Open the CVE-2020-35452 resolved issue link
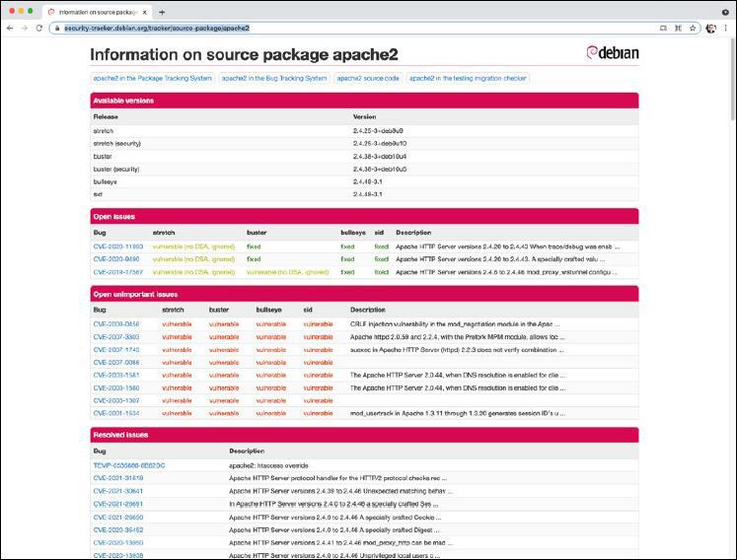This screenshot has height=560, width=737. click(x=118, y=530)
